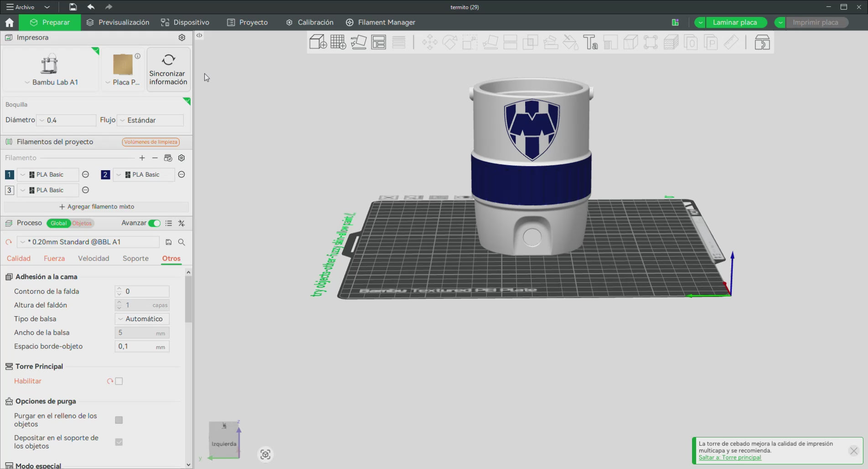Toggle the Avanzar advanced mode switch

[x=155, y=223]
